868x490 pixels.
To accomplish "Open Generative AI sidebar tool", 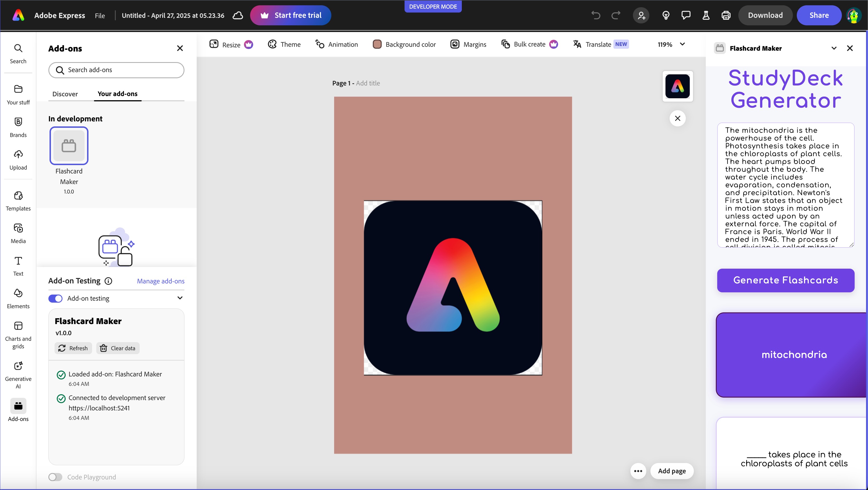I will [18, 374].
